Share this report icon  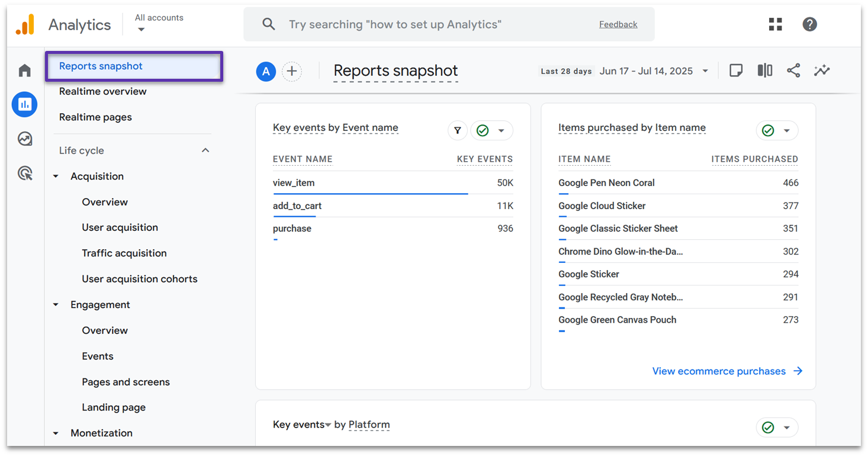click(793, 70)
